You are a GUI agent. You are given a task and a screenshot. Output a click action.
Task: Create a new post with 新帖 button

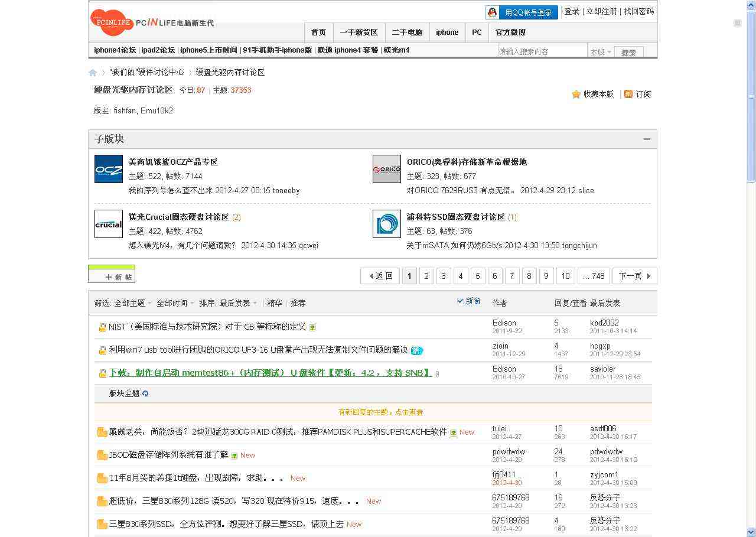(112, 274)
